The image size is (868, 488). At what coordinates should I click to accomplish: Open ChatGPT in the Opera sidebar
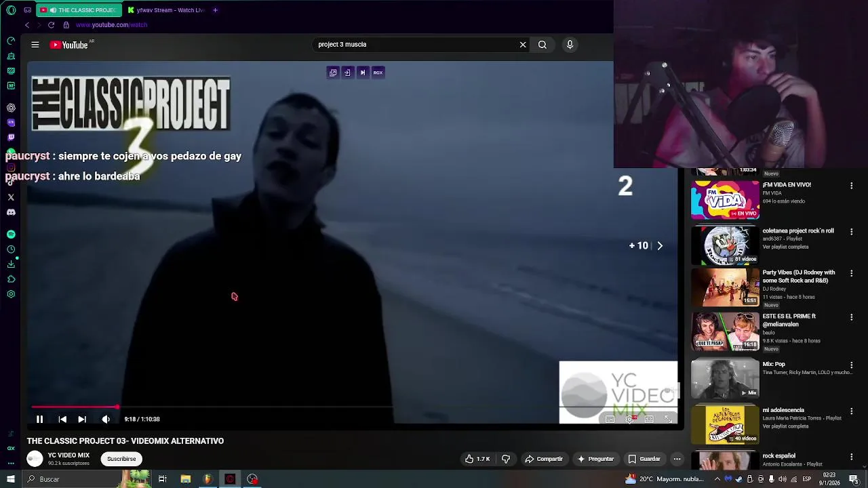pos(11,108)
